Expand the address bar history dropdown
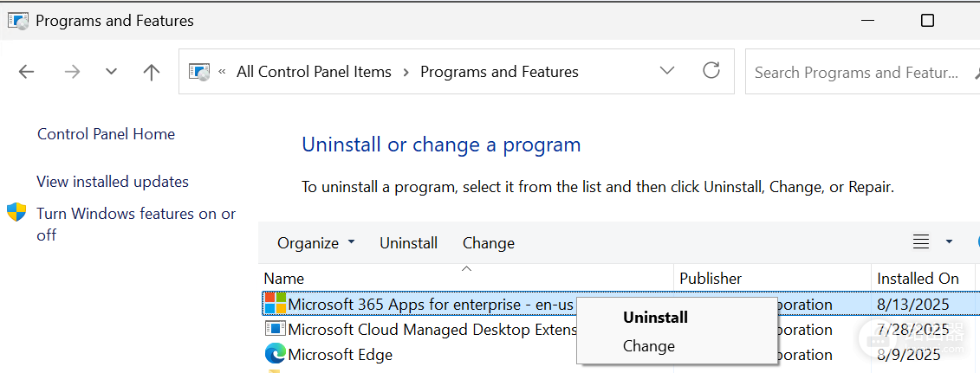 pos(667,70)
